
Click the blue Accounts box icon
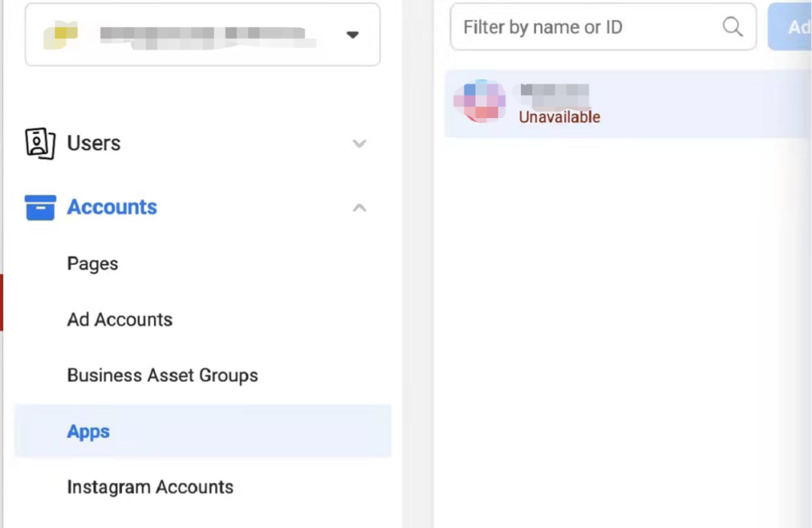(x=40, y=208)
